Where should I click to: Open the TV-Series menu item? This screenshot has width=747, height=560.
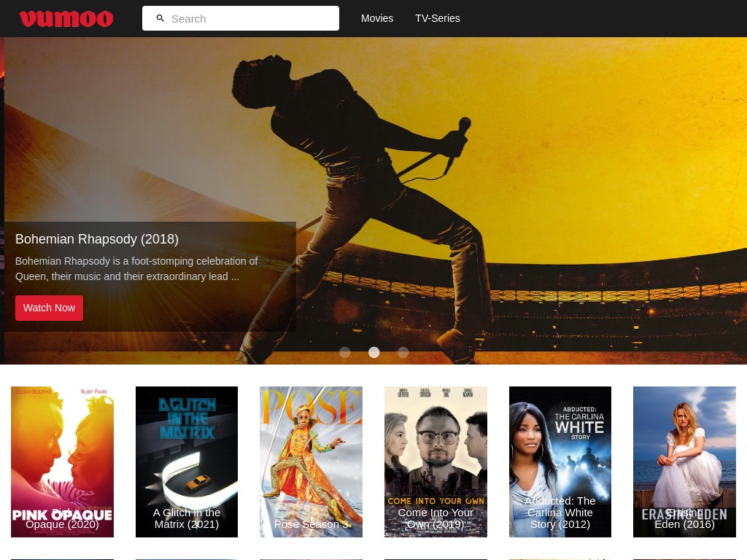coord(438,18)
